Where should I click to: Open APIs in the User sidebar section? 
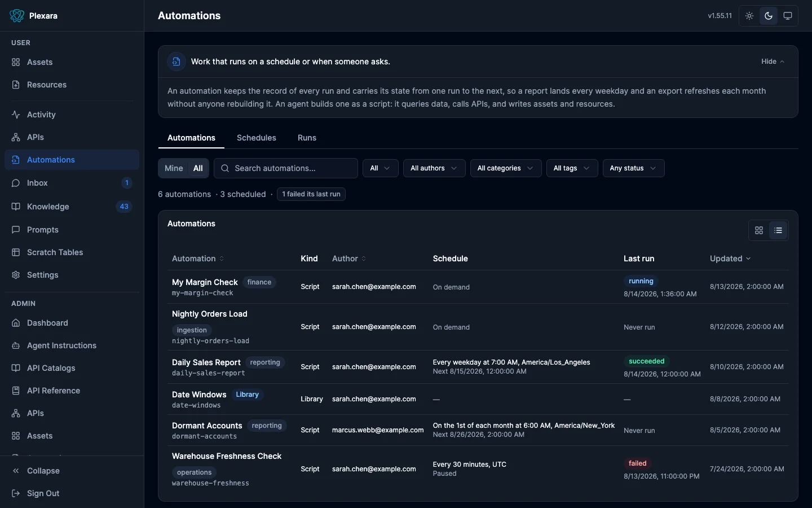[72, 137]
